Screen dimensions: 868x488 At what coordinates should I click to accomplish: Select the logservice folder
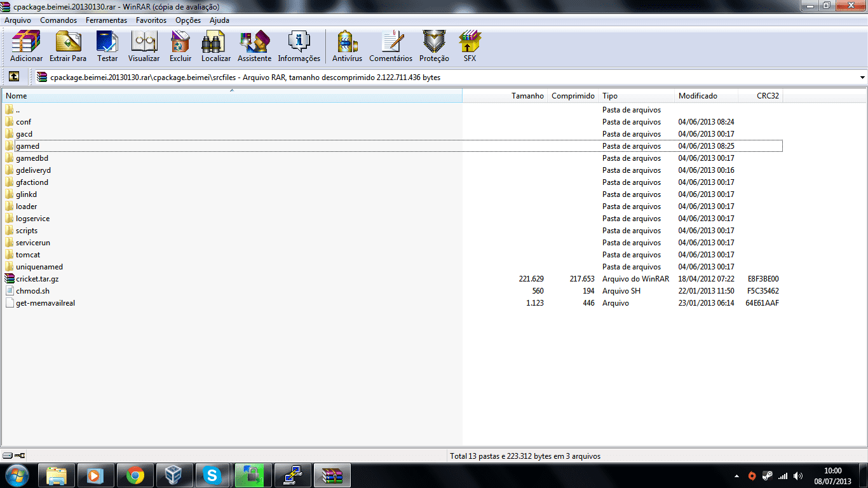point(392,219)
